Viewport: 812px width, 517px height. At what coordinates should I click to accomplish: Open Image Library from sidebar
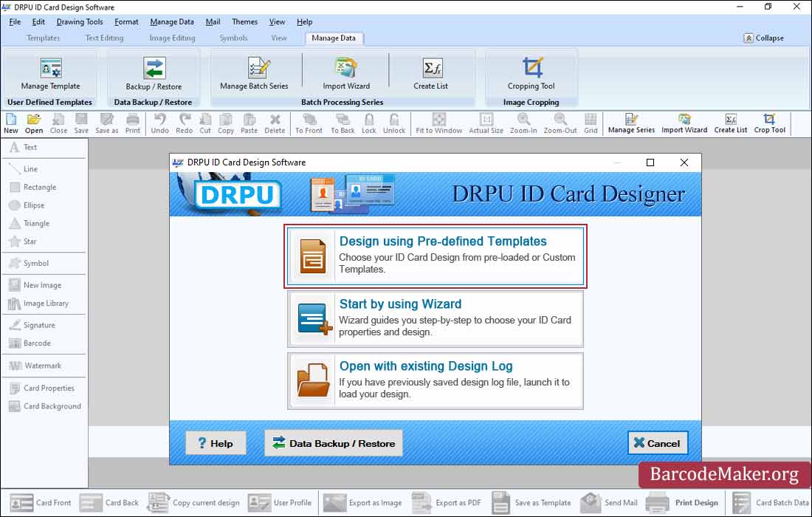pos(39,303)
